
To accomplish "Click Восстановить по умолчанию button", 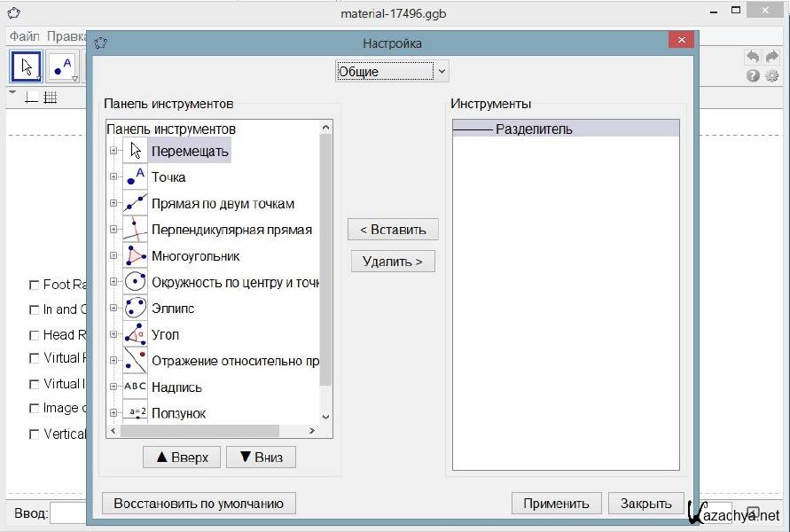I will click(199, 503).
